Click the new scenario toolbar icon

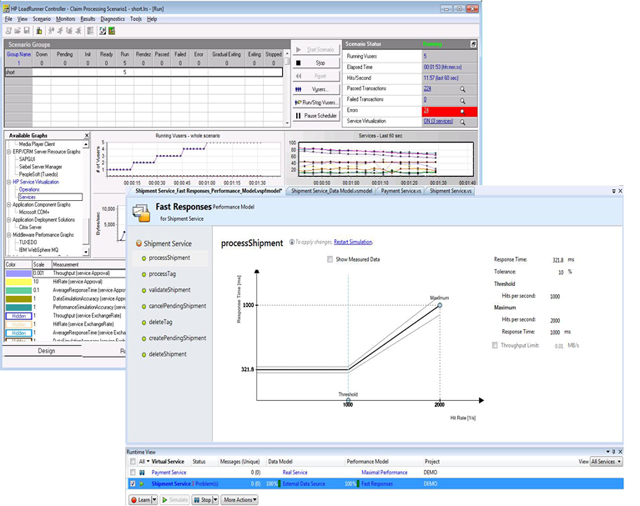tap(9, 31)
